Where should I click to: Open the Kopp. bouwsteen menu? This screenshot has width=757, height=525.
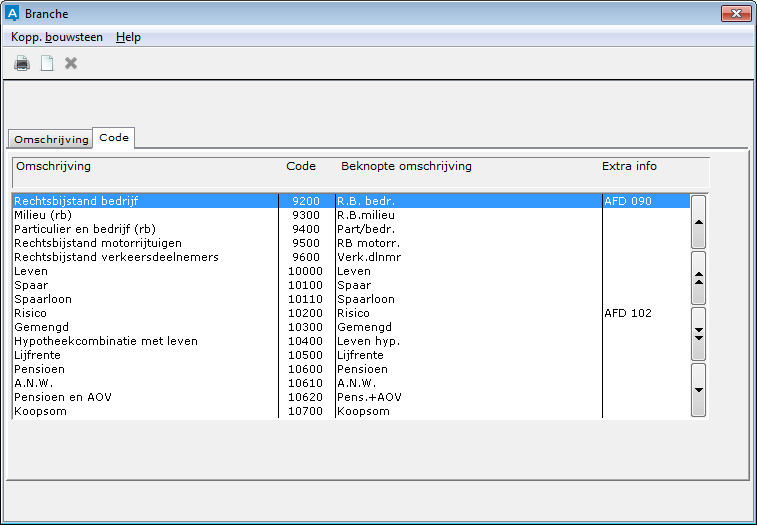point(57,37)
